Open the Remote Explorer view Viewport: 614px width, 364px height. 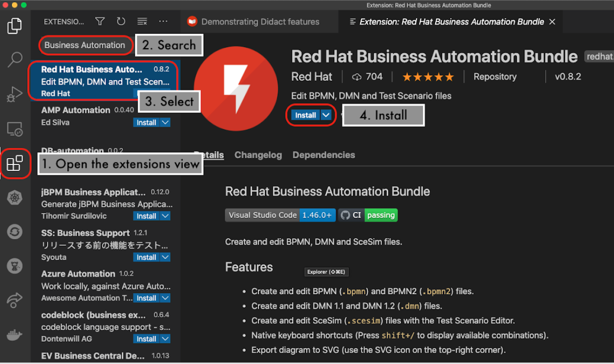[x=15, y=130]
